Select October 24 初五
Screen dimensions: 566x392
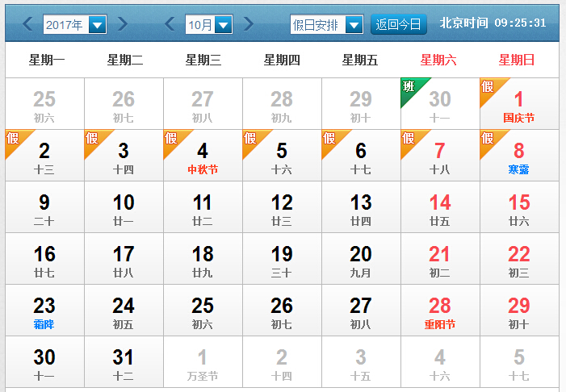click(124, 311)
